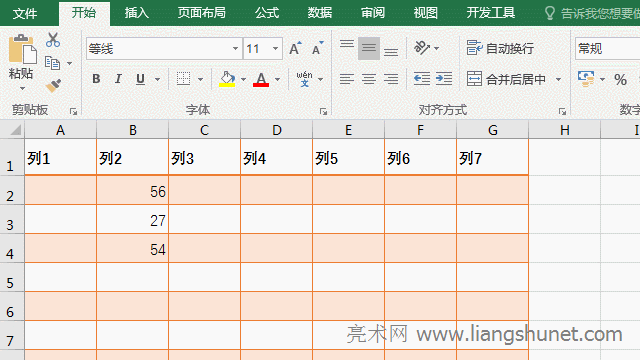Click the Cut scissors icon
Image resolution: width=640 pixels, height=360 pixels.
coord(53,40)
